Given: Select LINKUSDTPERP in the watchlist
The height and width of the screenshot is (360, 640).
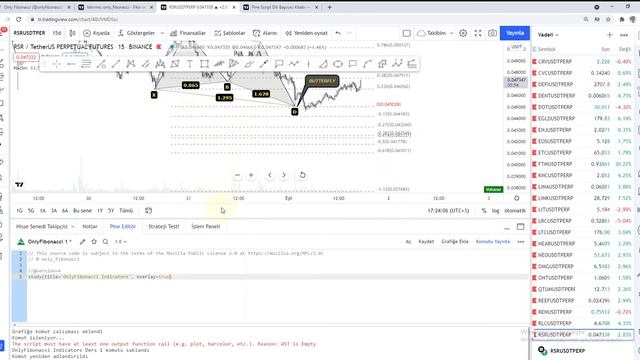Looking at the screenshot, I should tap(582, 198).
